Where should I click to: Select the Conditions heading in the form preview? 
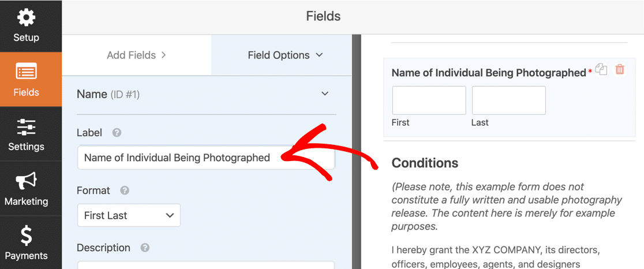click(x=425, y=163)
